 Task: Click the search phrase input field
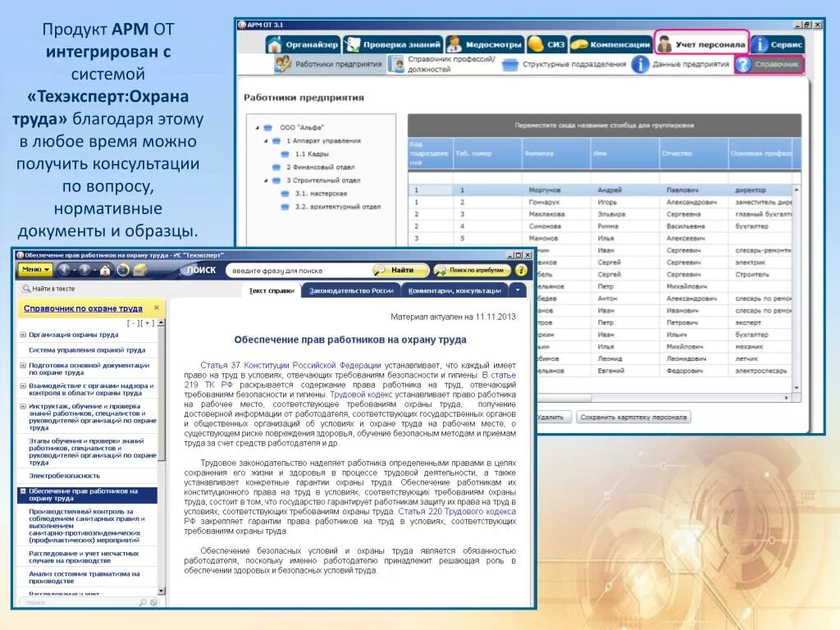pos(297,271)
